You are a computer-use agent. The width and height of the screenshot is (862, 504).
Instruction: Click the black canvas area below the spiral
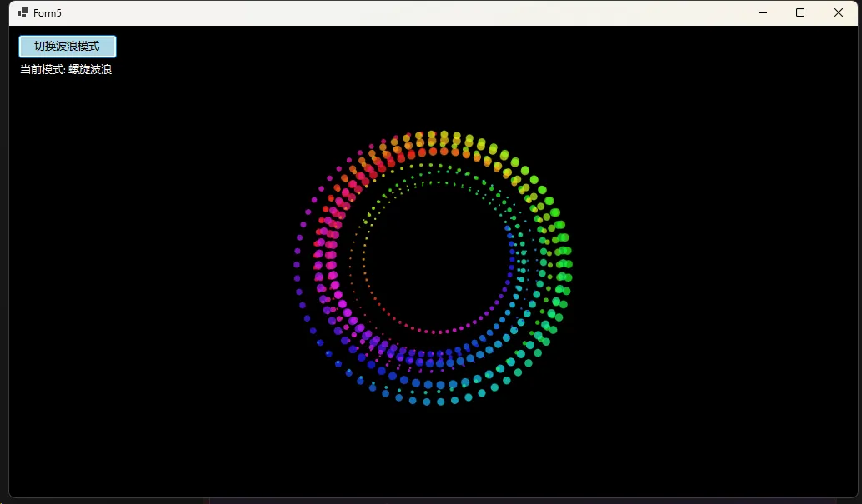coord(434,454)
